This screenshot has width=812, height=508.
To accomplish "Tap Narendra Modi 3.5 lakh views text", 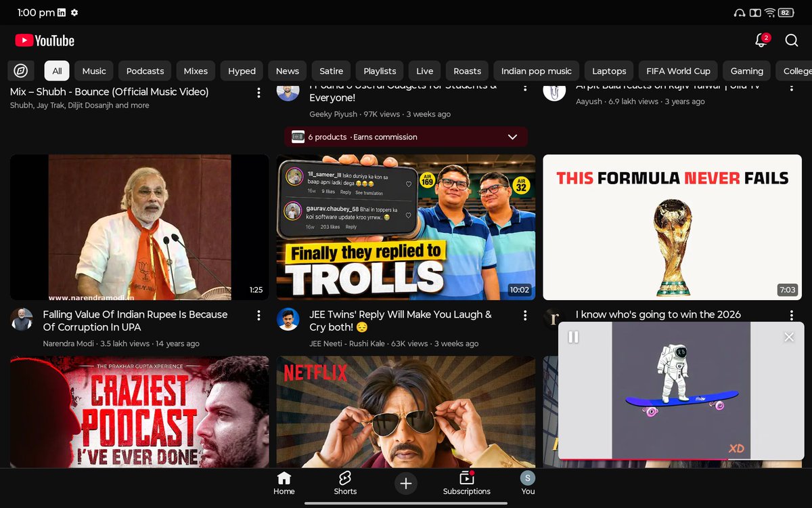I will [x=121, y=344].
